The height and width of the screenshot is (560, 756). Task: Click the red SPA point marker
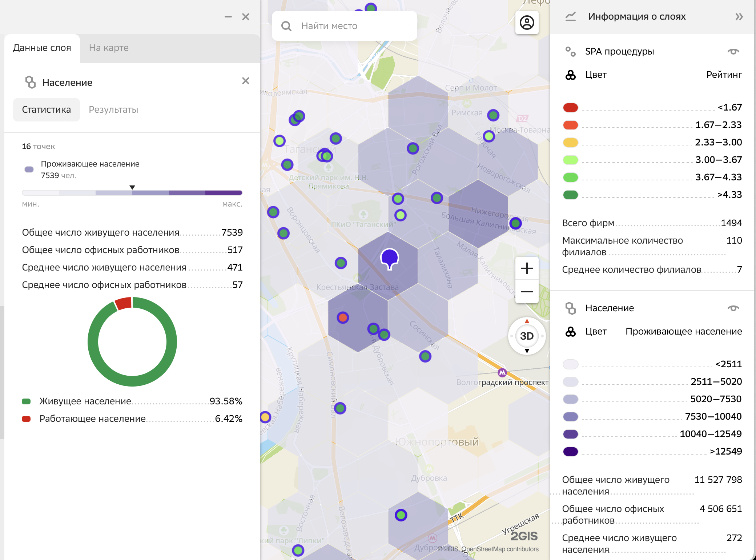tap(342, 317)
